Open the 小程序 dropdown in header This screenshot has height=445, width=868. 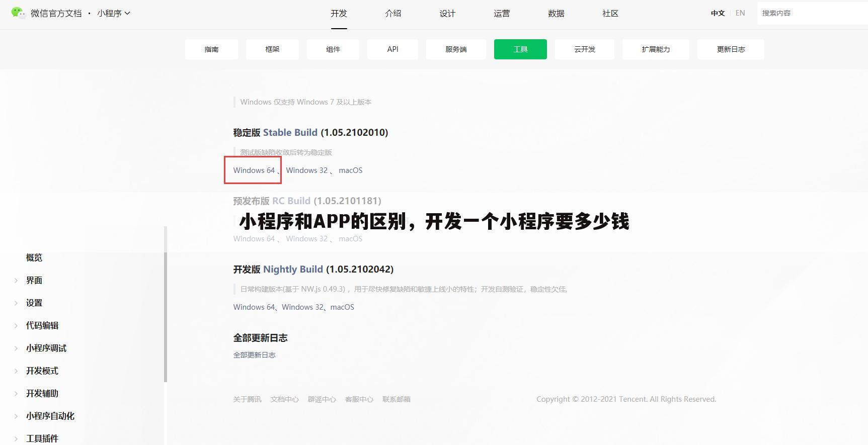114,13
